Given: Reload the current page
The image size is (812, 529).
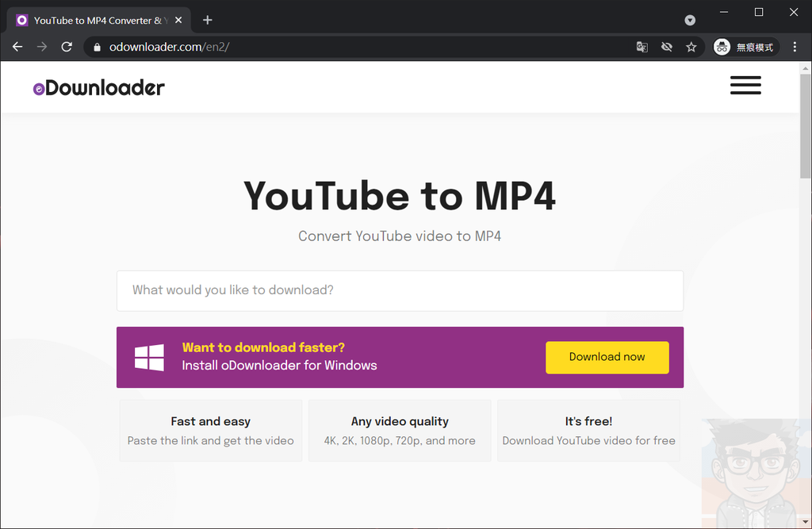Looking at the screenshot, I should coord(67,47).
